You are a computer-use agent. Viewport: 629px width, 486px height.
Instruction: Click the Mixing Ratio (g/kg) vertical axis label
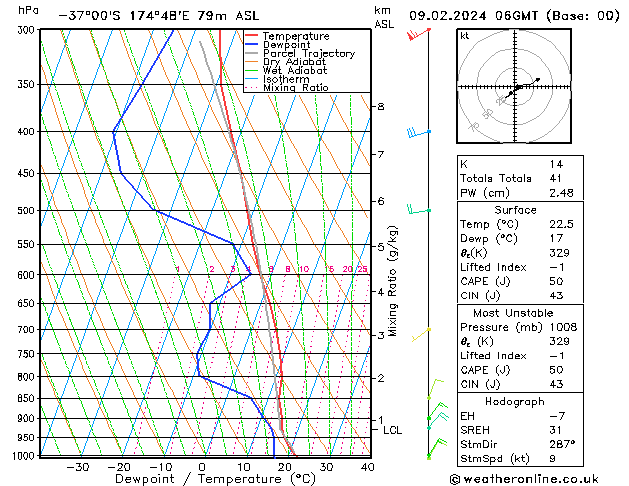392,281
